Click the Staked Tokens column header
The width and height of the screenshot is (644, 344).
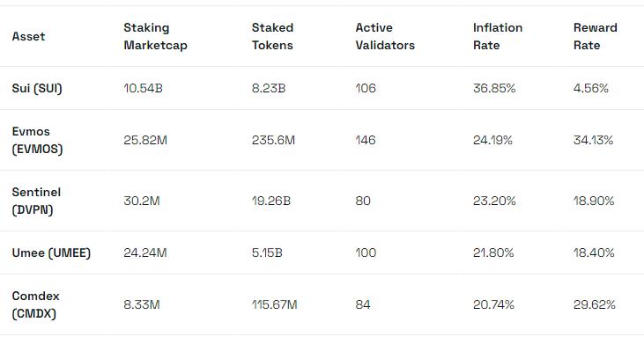272,36
